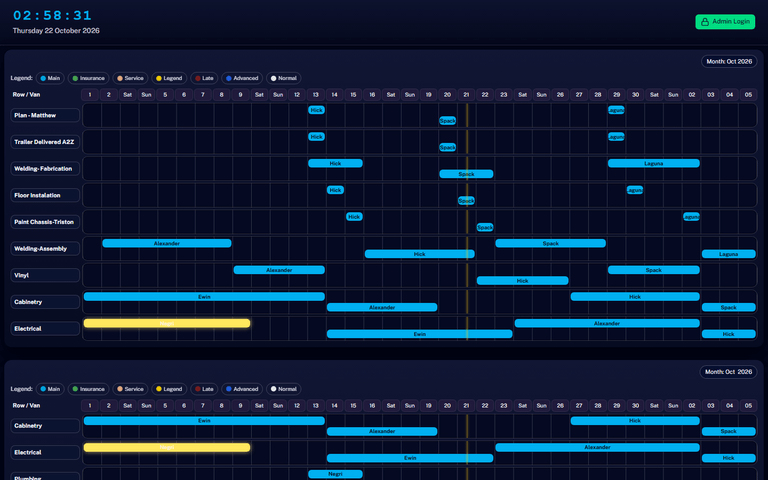Open the Hick bar in Paint Chassis-Triston row
768x480 pixels.
(354, 216)
